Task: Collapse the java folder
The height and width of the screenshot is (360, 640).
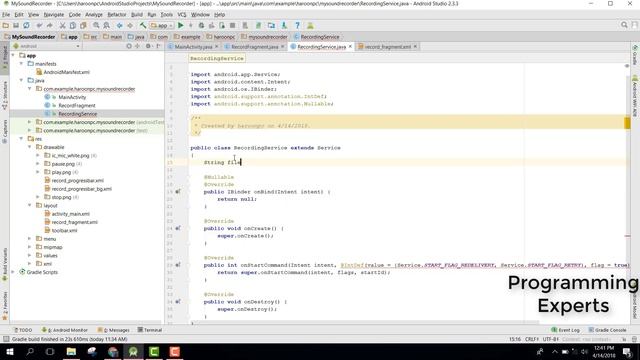Action: [21, 80]
